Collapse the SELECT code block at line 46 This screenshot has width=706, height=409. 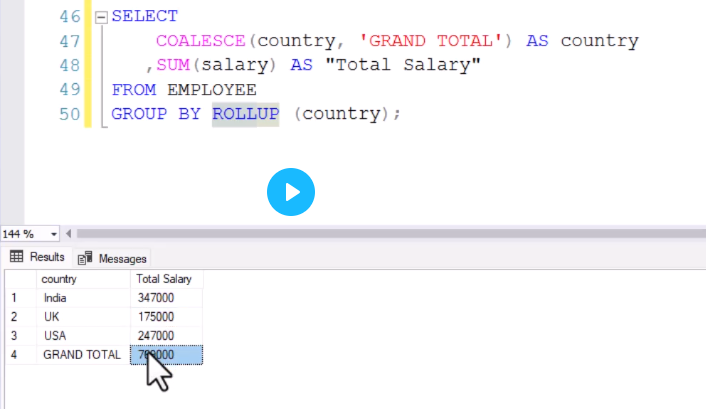point(99,18)
